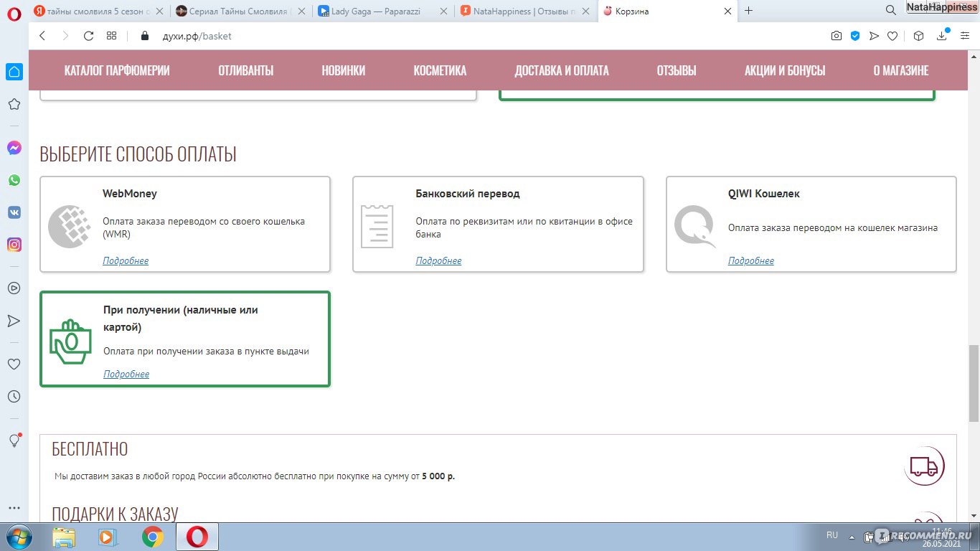Open the Speed Dial grid icon

coord(111,36)
